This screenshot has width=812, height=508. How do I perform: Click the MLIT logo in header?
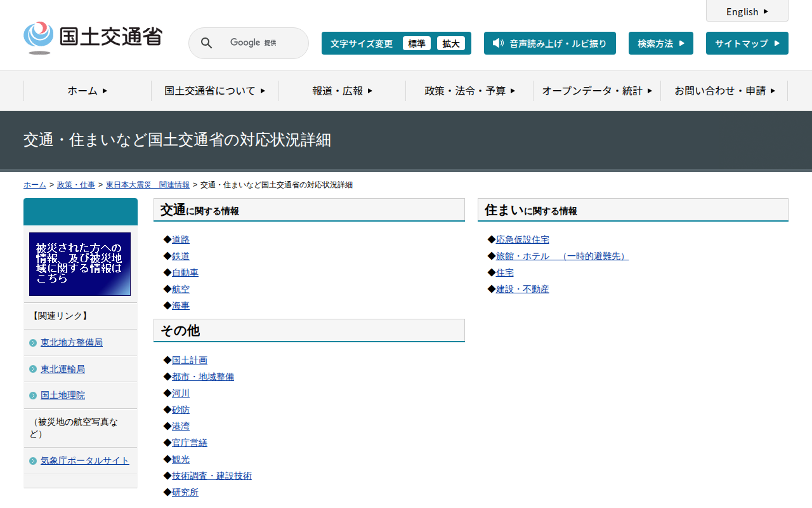(93, 37)
